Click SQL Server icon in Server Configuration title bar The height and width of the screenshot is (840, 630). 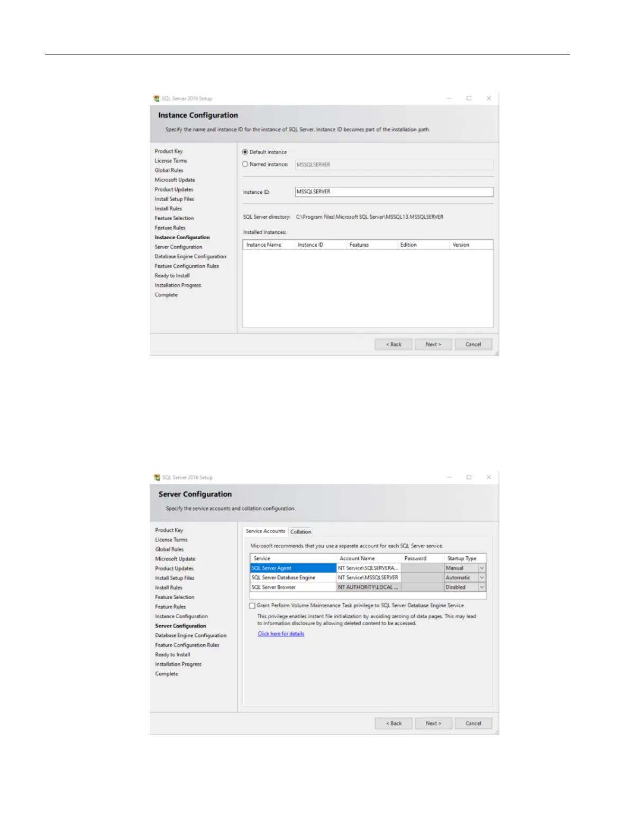tap(157, 477)
